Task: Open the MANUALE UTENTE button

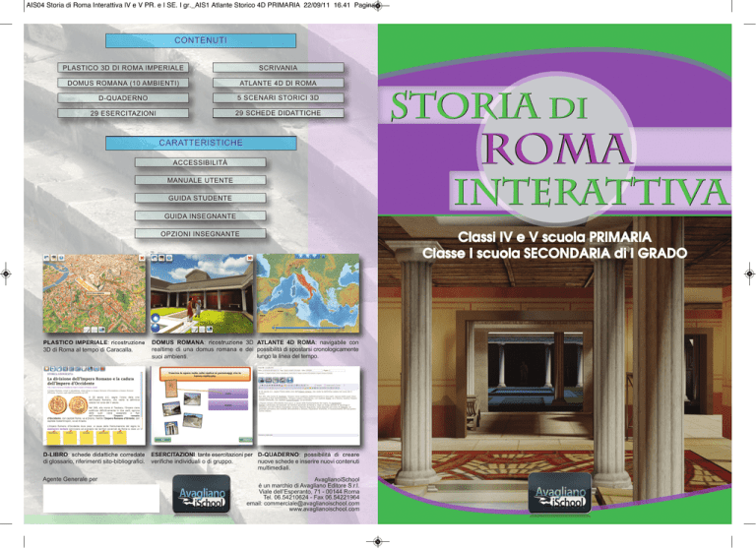Action: [200, 180]
